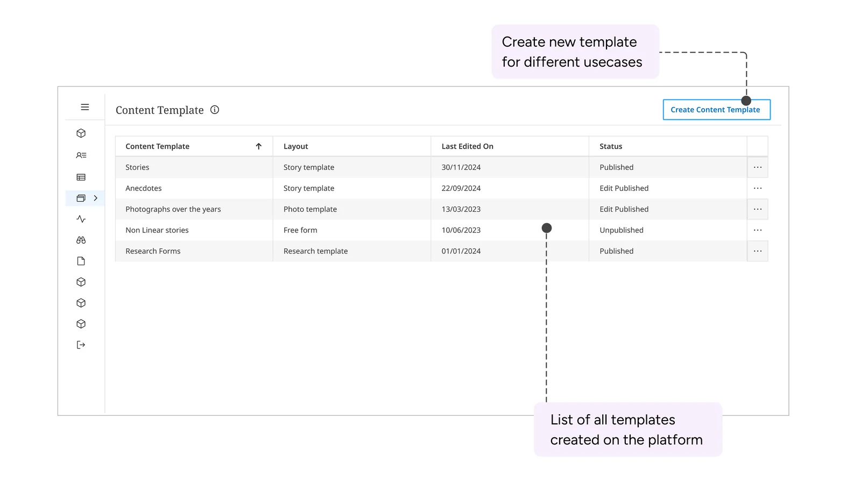Open the users list icon in the sidebar
The width and height of the screenshot is (861, 504).
[81, 155]
